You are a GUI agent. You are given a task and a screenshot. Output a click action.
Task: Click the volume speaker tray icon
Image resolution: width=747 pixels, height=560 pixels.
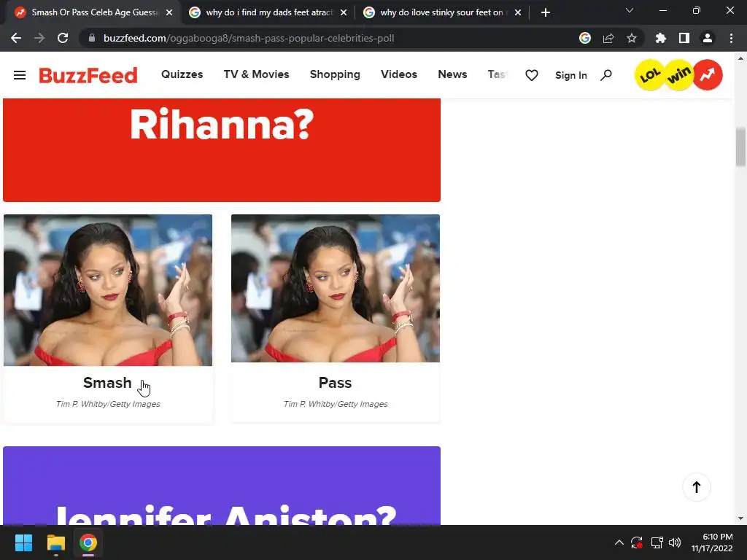tap(675, 542)
